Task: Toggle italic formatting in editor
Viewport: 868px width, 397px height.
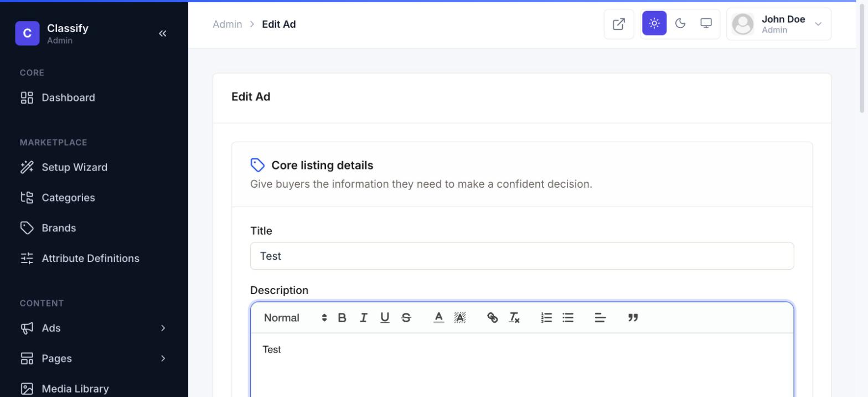Action: pos(363,318)
